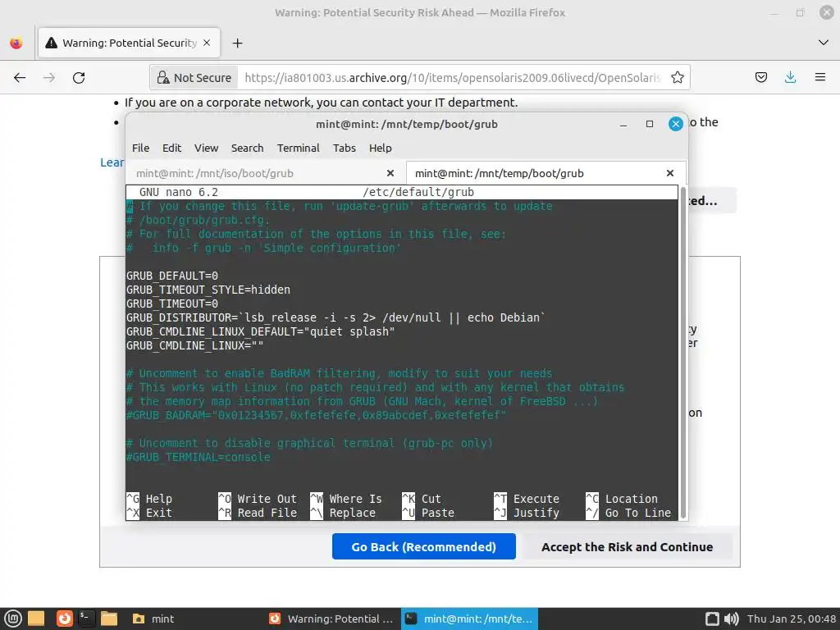Click the GRUB_TIMEOUT_STYLE=hidden line
This screenshot has height=630, width=840.
click(208, 290)
